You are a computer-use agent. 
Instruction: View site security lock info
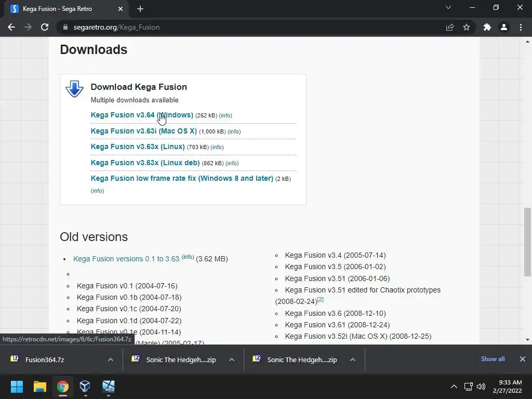pyautogui.click(x=65, y=27)
